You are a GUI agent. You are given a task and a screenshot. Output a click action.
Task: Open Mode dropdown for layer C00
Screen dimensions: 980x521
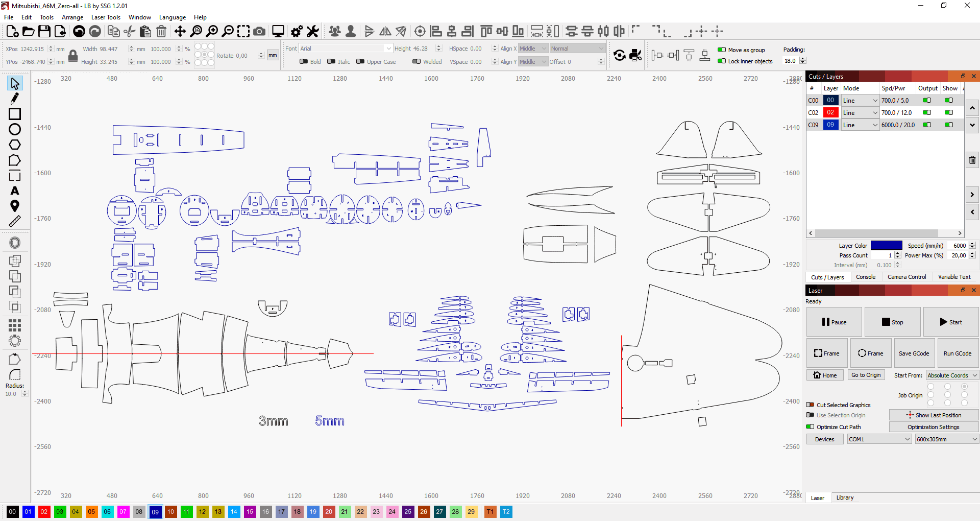[860, 101]
